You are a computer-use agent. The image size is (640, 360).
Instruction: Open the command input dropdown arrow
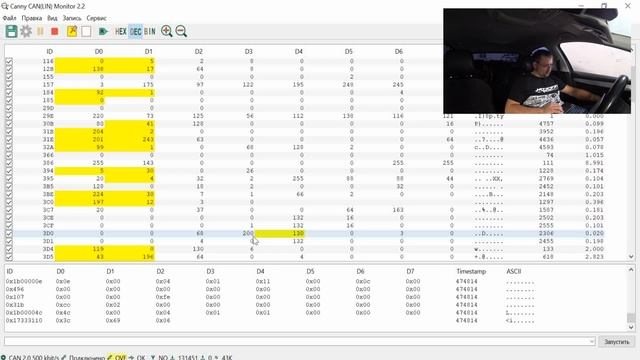click(591, 342)
